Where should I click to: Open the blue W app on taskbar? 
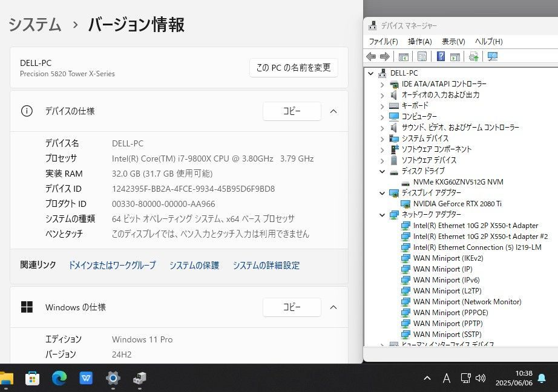click(x=86, y=378)
